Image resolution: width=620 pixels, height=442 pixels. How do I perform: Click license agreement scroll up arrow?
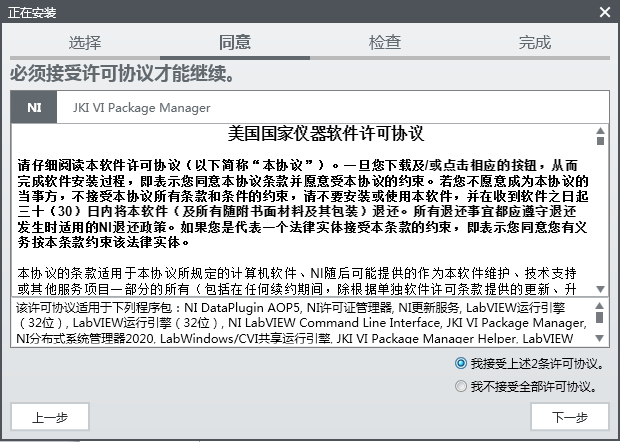click(x=600, y=130)
